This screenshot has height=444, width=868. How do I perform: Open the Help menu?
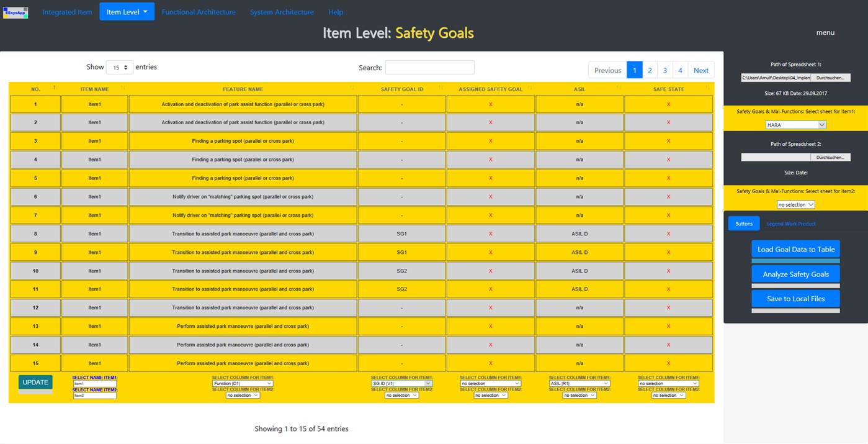point(336,11)
